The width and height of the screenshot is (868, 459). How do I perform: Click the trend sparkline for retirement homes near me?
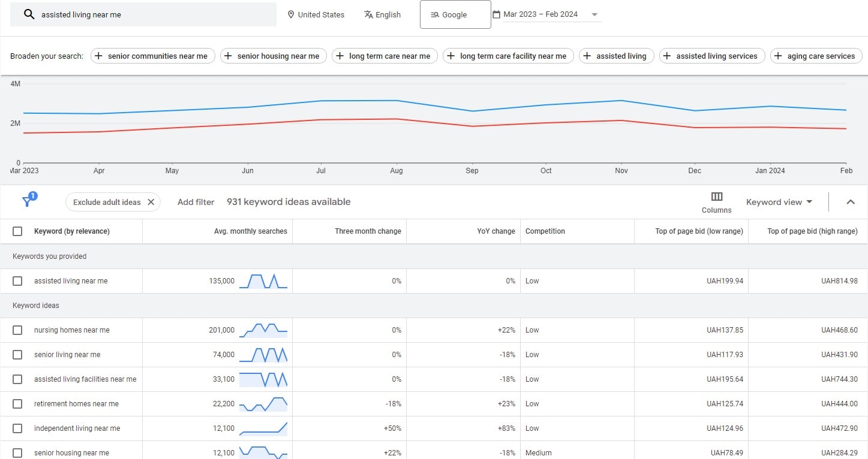click(263, 404)
